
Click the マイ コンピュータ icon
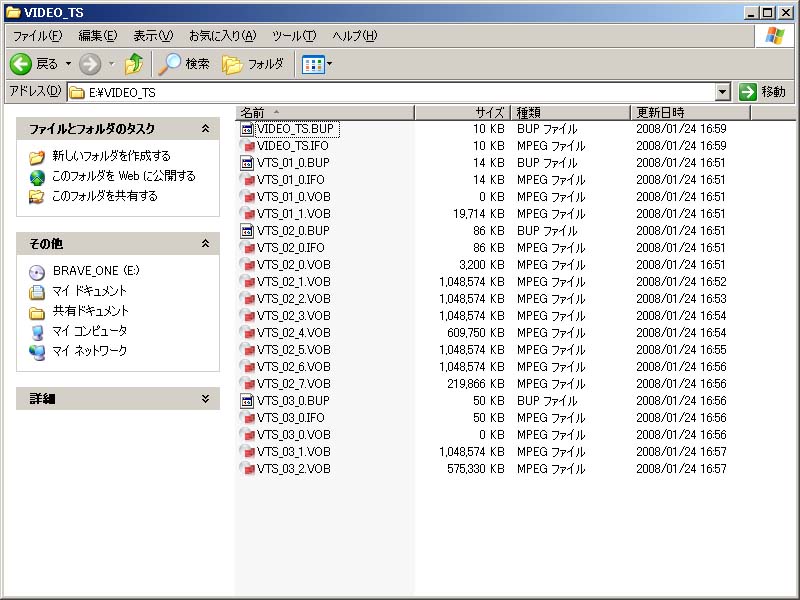click(37, 332)
